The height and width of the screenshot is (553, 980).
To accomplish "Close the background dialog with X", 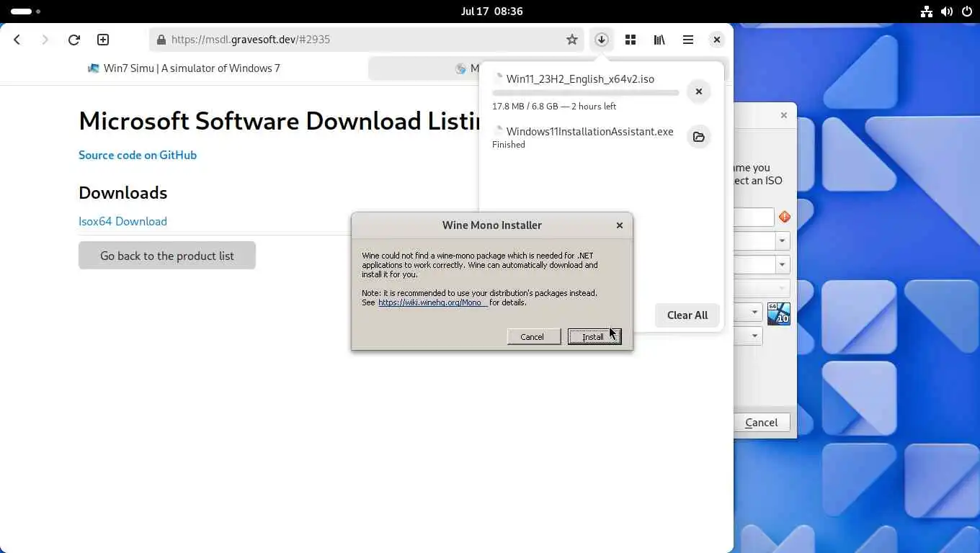I will [x=784, y=115].
